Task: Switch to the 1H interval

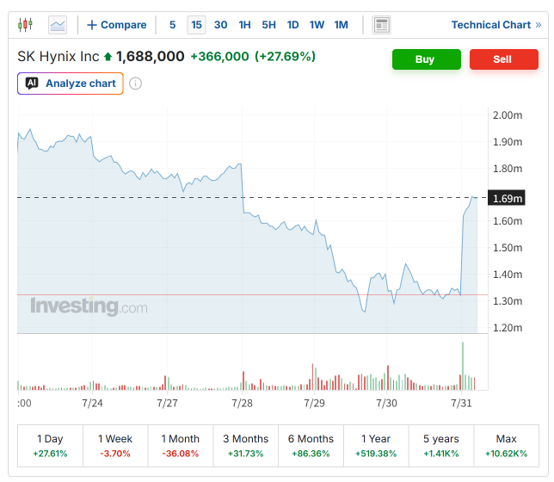Action: click(x=244, y=25)
